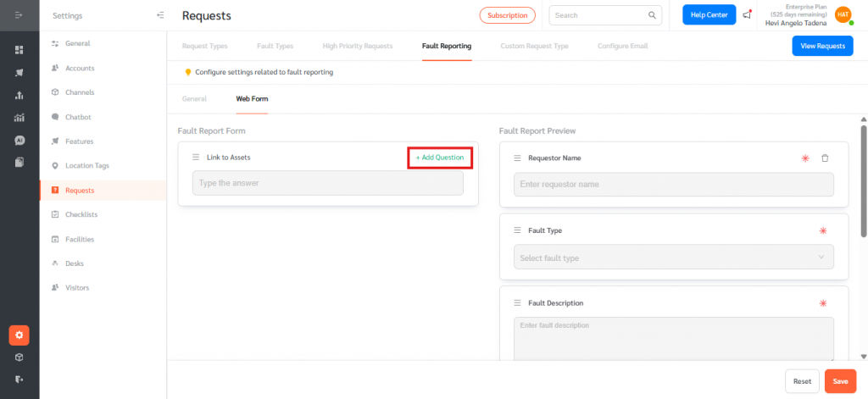This screenshot has width=868, height=399.
Task: Click the search magnifier icon
Action: [653, 15]
